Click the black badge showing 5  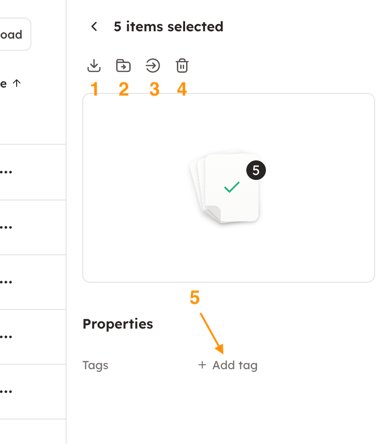pyautogui.click(x=256, y=170)
